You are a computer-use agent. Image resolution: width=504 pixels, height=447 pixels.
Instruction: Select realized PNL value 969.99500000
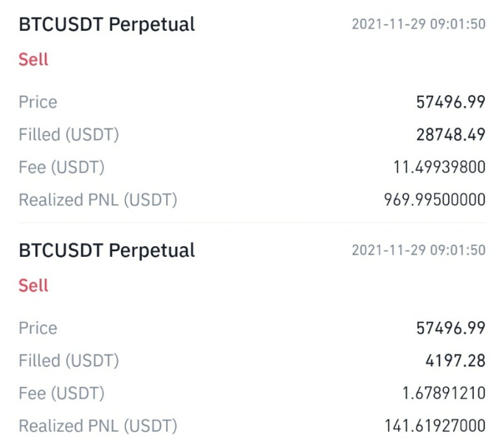pyautogui.click(x=435, y=200)
